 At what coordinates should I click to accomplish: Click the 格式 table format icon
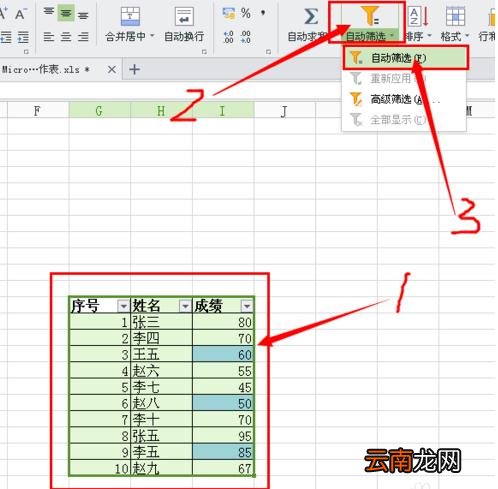coord(455,16)
